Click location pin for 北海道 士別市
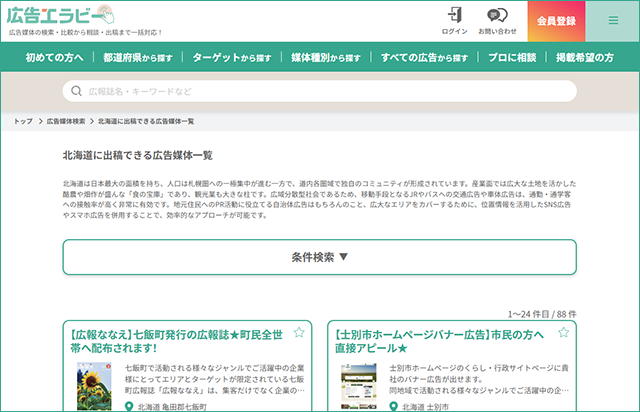The width and height of the screenshot is (640, 412). pos(394,407)
